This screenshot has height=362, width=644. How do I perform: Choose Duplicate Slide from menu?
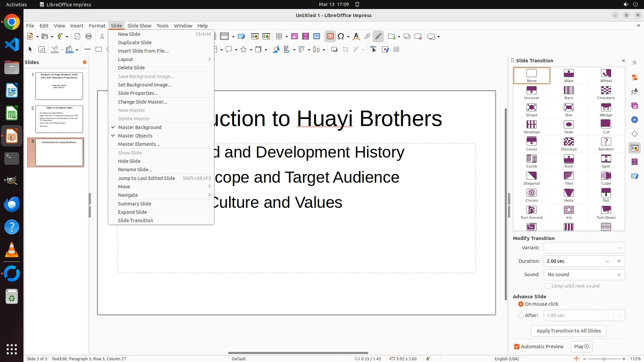point(135,43)
